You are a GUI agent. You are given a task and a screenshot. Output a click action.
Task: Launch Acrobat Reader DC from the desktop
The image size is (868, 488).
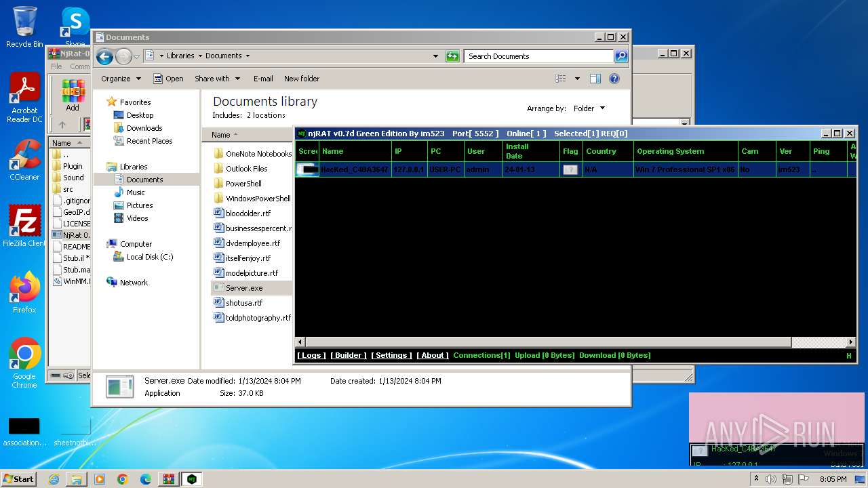tap(24, 98)
